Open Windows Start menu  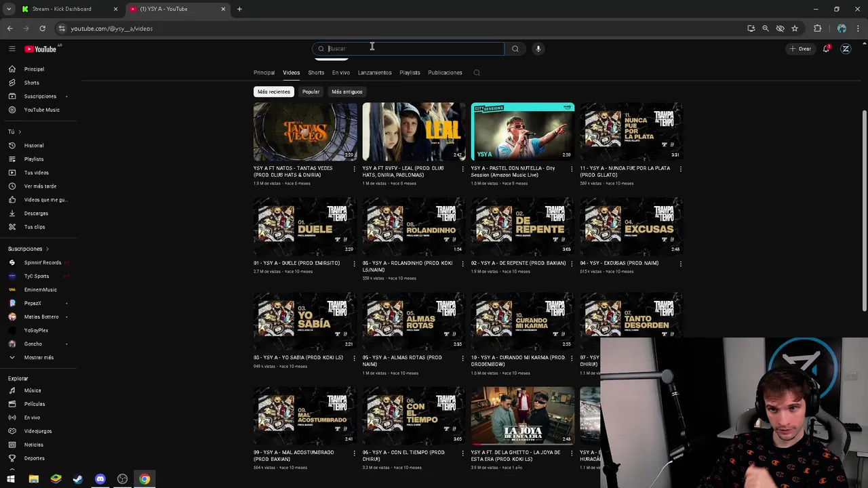click(x=11, y=479)
